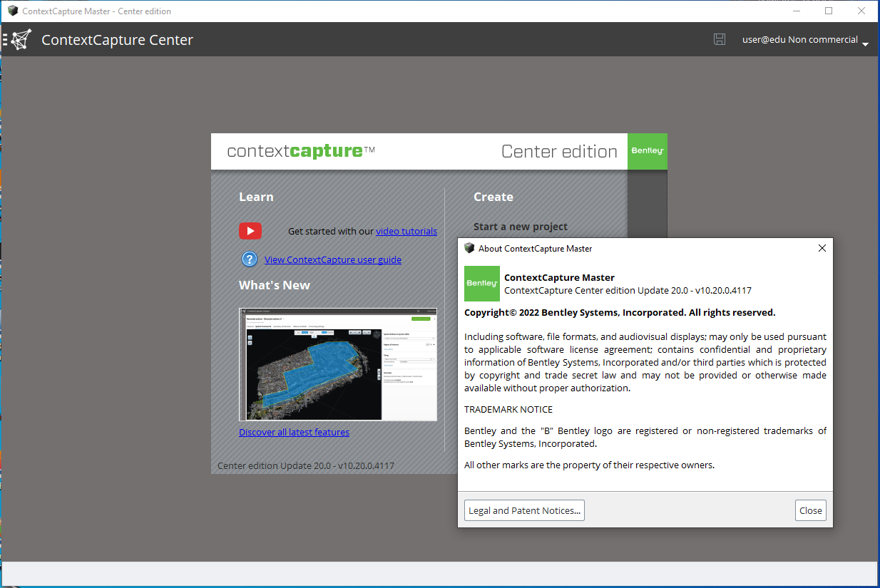Click the Learn heading
The width and height of the screenshot is (880, 588).
click(256, 197)
